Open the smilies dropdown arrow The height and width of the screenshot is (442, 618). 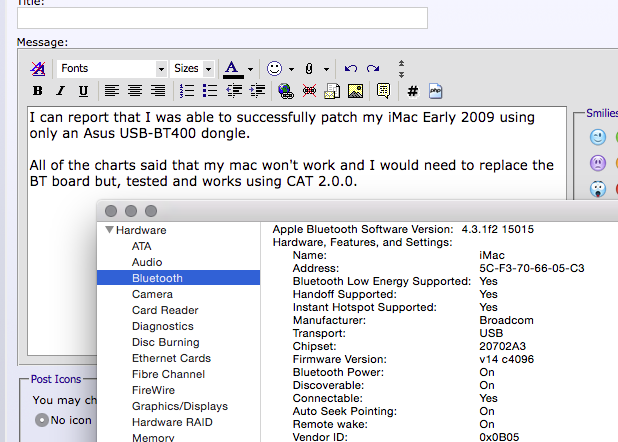(x=291, y=69)
